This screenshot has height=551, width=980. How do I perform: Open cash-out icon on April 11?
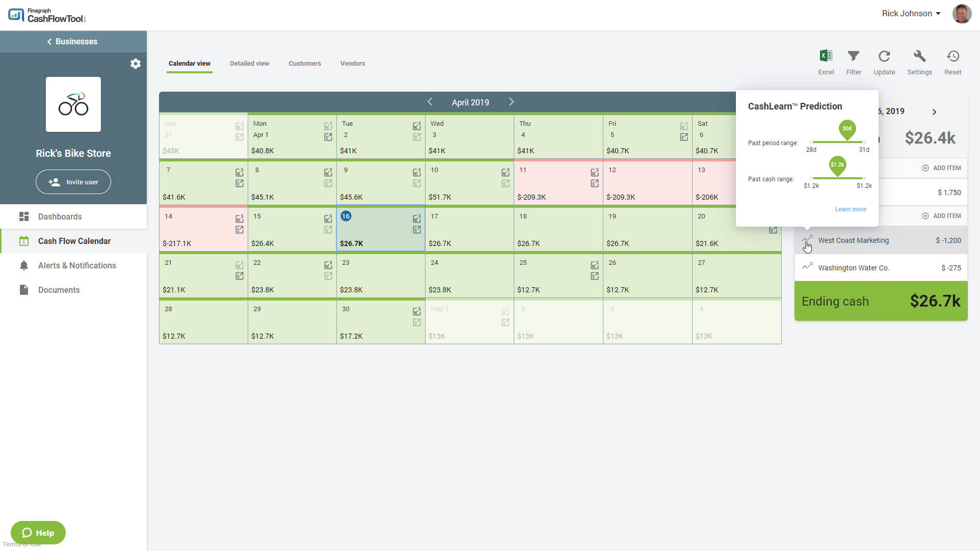(595, 183)
